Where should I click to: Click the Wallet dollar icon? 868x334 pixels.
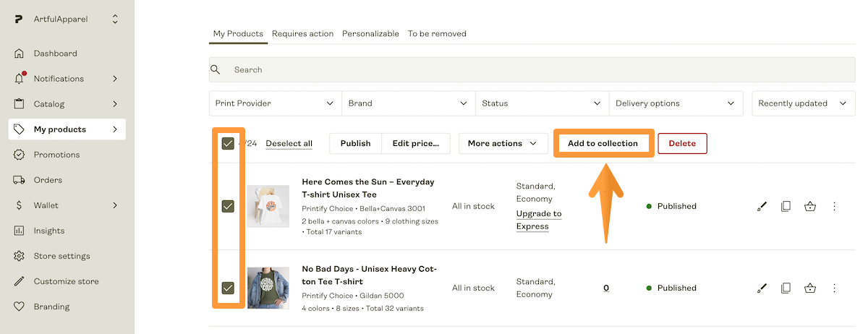(x=19, y=205)
